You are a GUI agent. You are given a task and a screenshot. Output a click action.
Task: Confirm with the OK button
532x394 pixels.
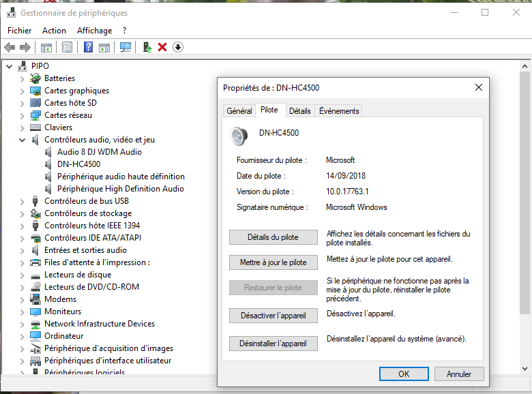pos(404,374)
